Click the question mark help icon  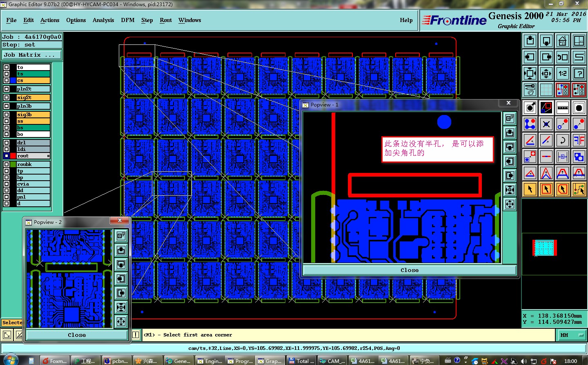pyautogui.click(x=579, y=73)
